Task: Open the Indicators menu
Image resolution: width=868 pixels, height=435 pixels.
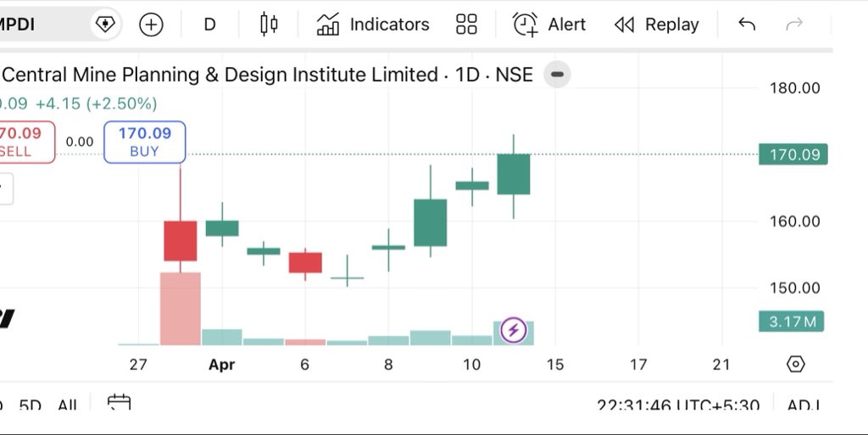Action: click(373, 25)
